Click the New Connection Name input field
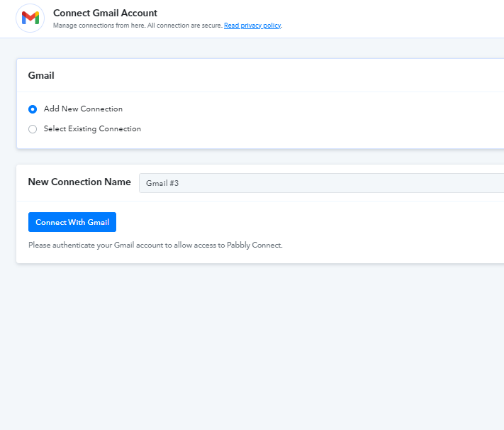504x430 pixels. coord(321,183)
